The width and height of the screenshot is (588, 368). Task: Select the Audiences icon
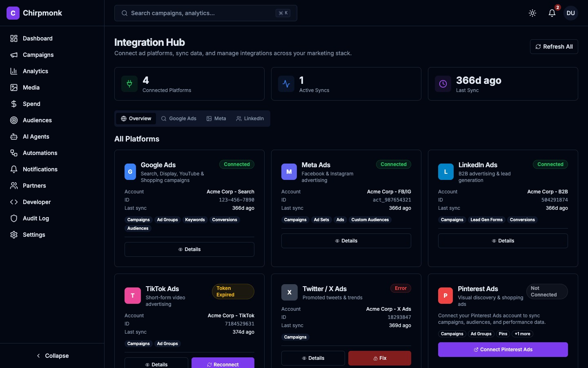(13, 120)
